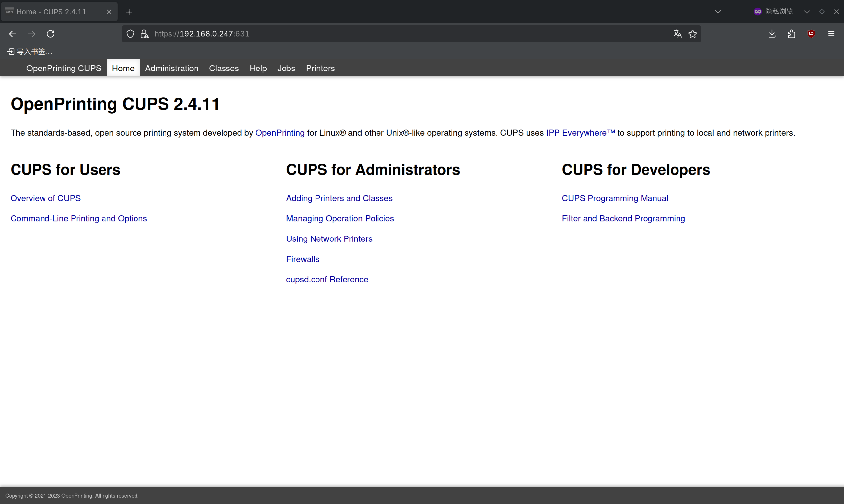Go to the Classes page

(x=224, y=68)
